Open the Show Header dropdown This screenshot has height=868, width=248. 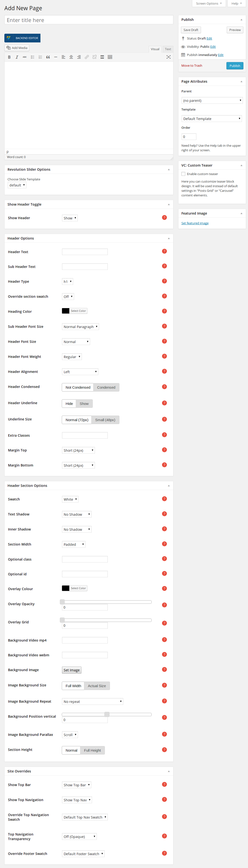[70, 218]
